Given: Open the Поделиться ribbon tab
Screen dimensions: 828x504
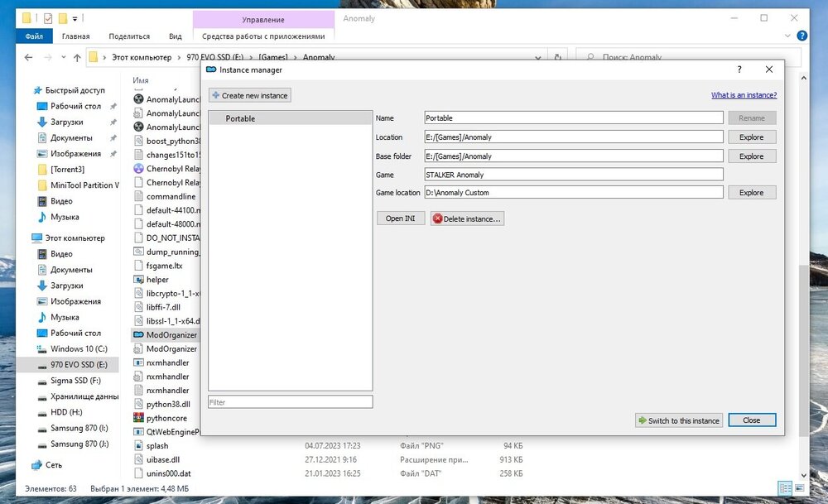Looking at the screenshot, I should pyautogui.click(x=129, y=36).
